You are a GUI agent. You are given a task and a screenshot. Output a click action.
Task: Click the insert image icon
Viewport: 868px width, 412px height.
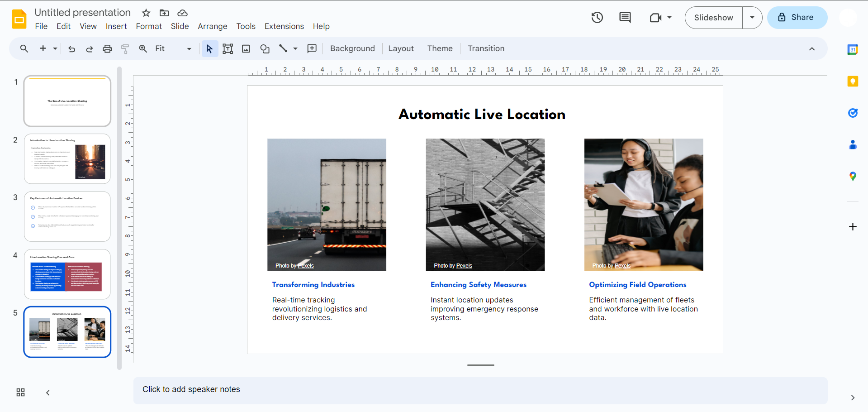click(246, 49)
